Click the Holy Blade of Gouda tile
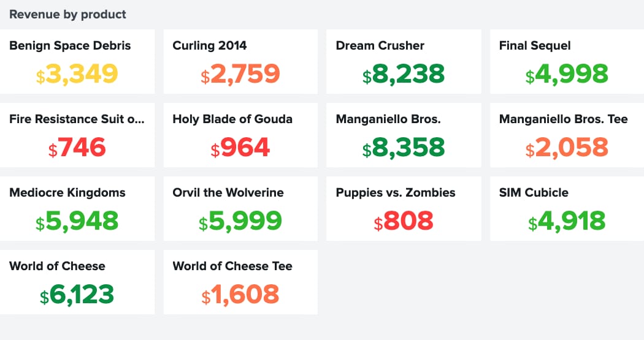The image size is (644, 340). click(240, 135)
